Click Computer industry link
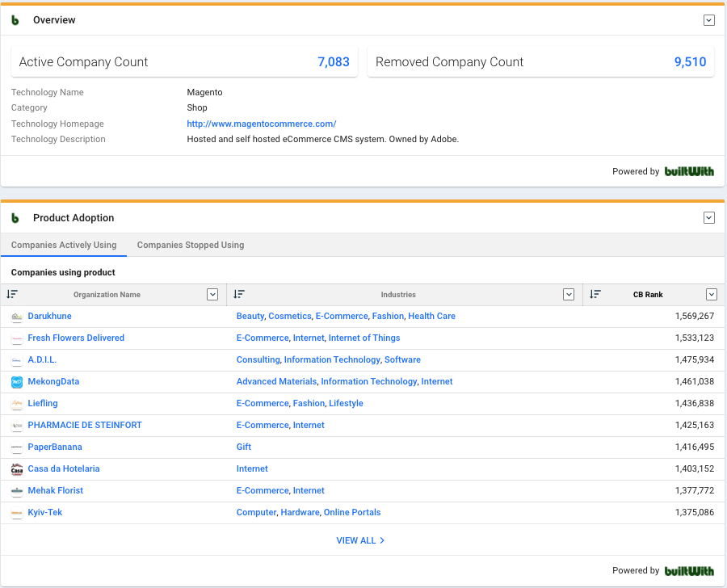Screen dimensions: 727x588 [x=256, y=512]
